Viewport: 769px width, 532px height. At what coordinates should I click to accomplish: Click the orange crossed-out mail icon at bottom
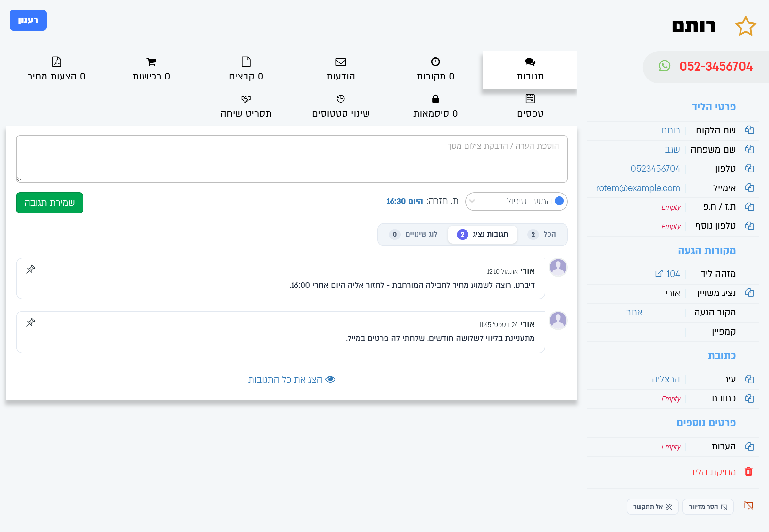749,506
